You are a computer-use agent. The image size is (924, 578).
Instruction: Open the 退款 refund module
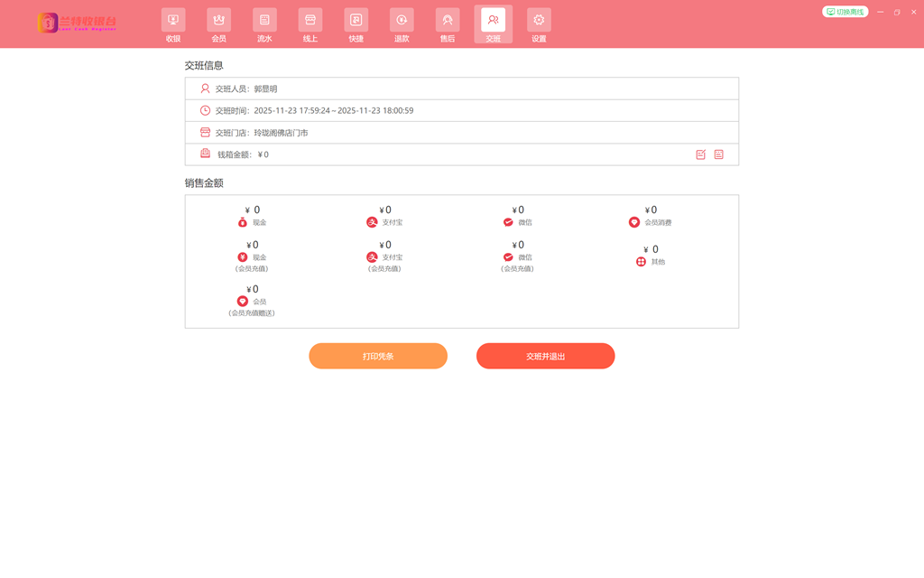click(402, 25)
